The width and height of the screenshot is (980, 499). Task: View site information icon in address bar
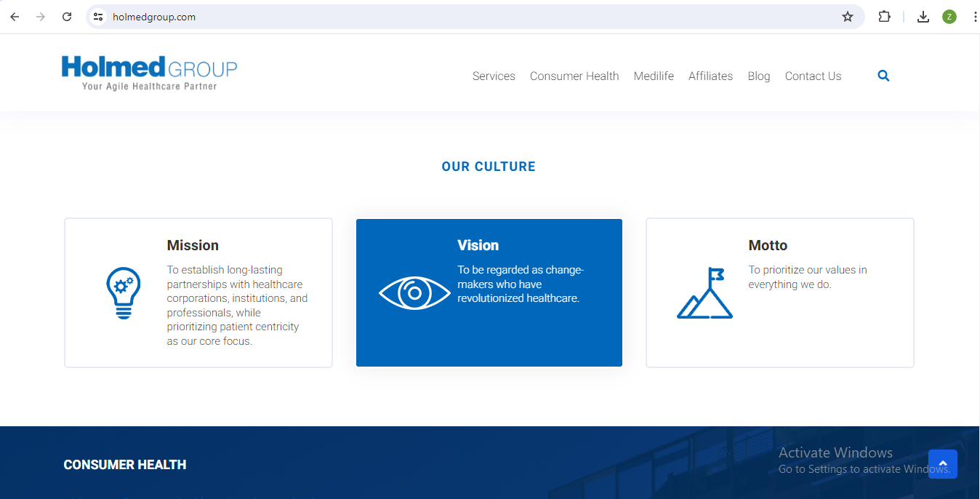pyautogui.click(x=99, y=17)
